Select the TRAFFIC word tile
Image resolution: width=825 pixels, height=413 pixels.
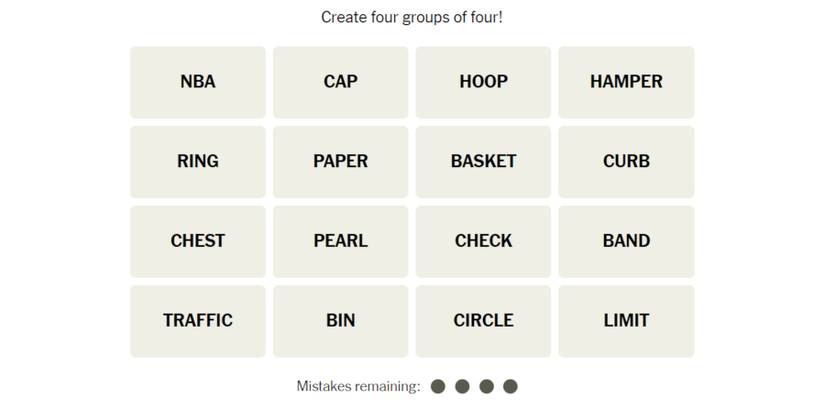[197, 321]
